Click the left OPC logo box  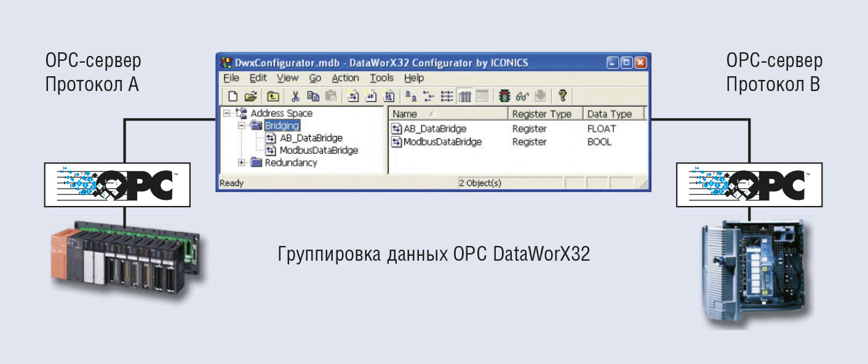point(117,184)
